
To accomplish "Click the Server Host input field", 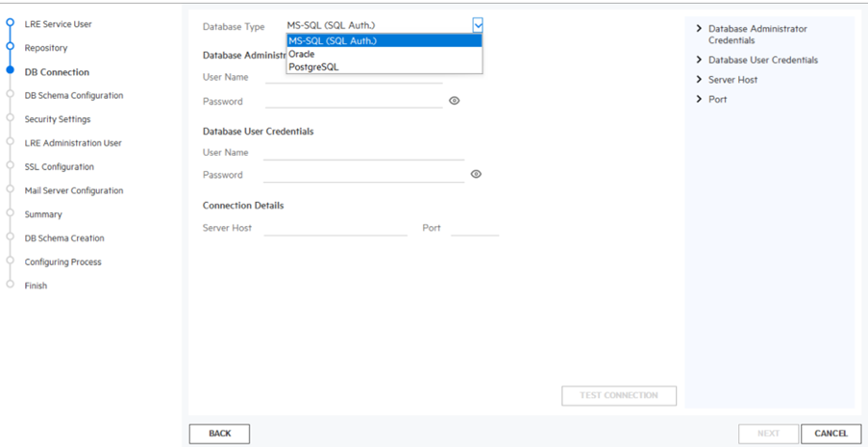I will click(x=335, y=228).
